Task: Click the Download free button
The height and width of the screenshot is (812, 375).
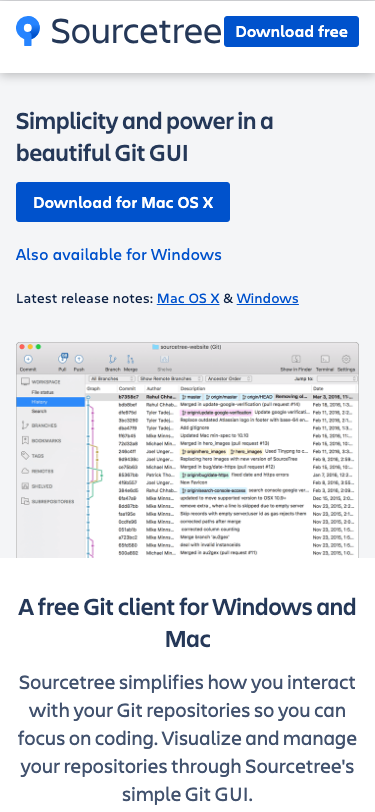Action: [291, 32]
